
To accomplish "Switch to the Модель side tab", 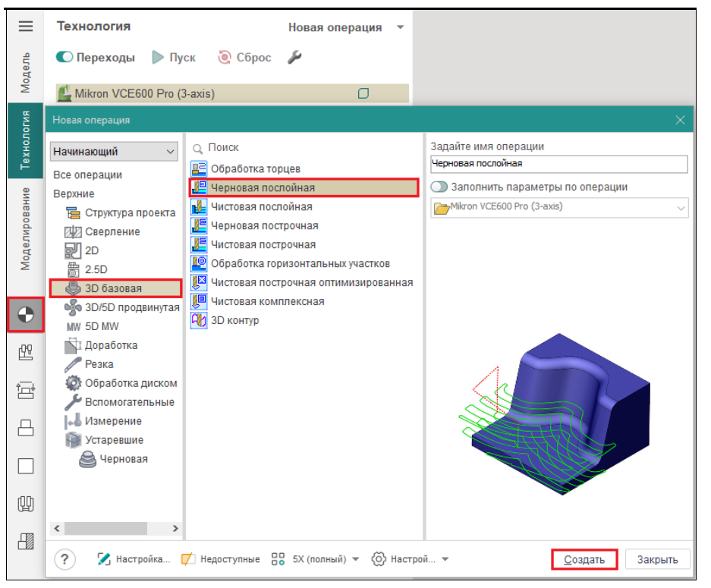I will pyautogui.click(x=26, y=73).
